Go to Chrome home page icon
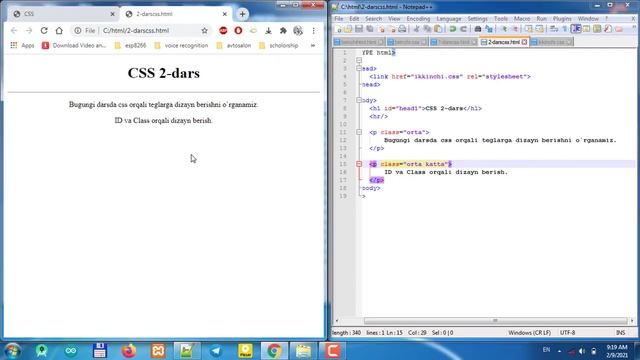640x360 pixels. 59,31
